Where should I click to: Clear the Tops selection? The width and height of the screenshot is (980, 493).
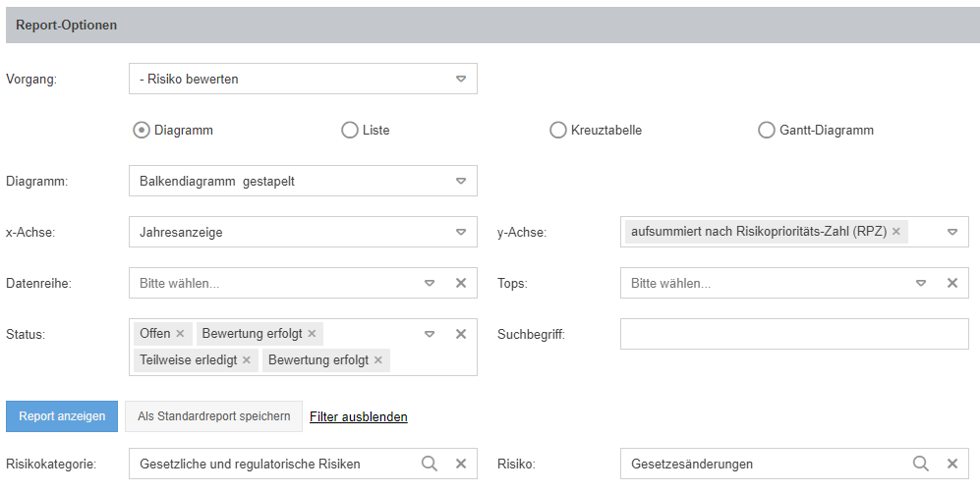pos(951,283)
